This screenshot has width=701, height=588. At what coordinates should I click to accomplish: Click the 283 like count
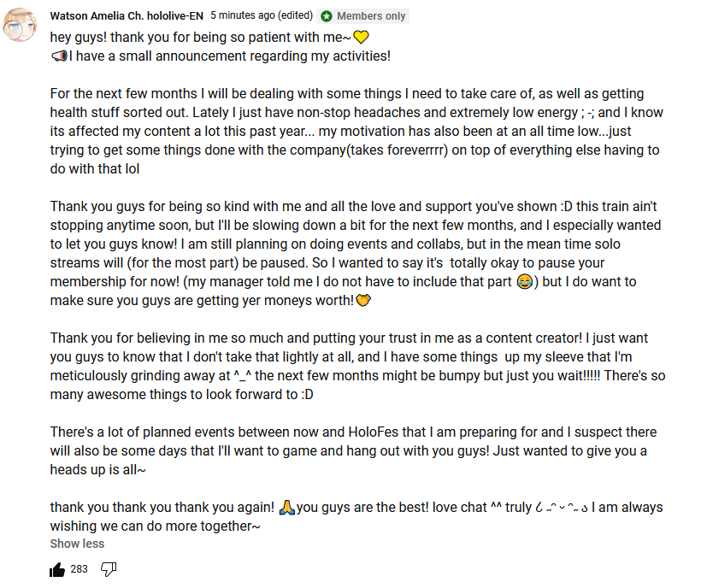tap(79, 569)
